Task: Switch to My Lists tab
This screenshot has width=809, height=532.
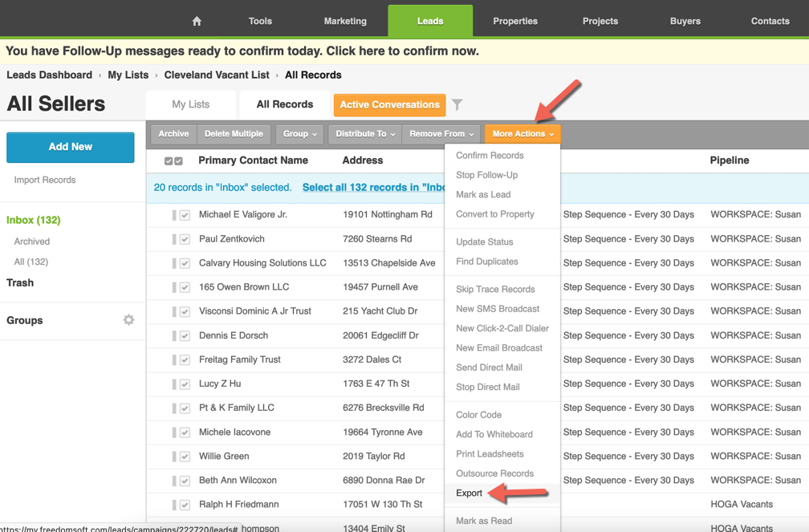Action: point(191,105)
